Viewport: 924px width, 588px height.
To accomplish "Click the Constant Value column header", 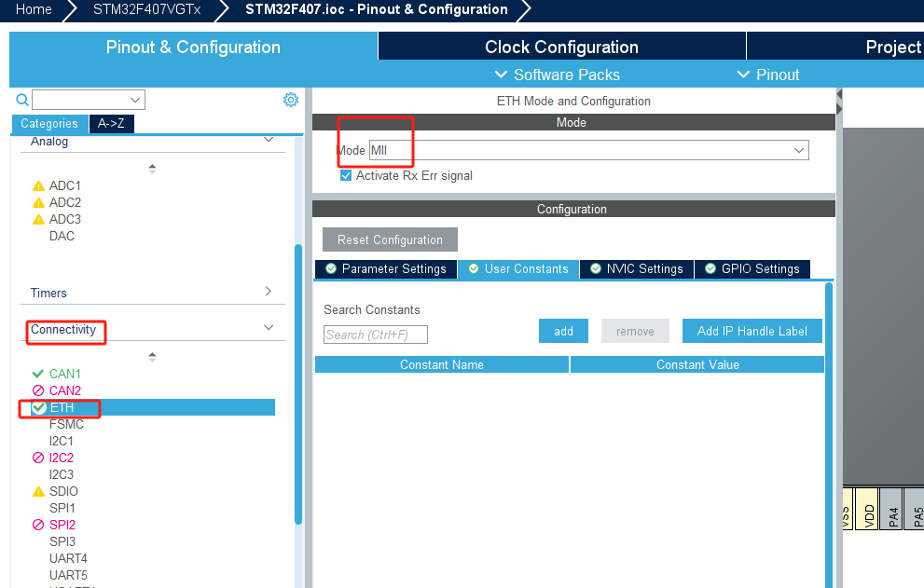I will [697, 364].
